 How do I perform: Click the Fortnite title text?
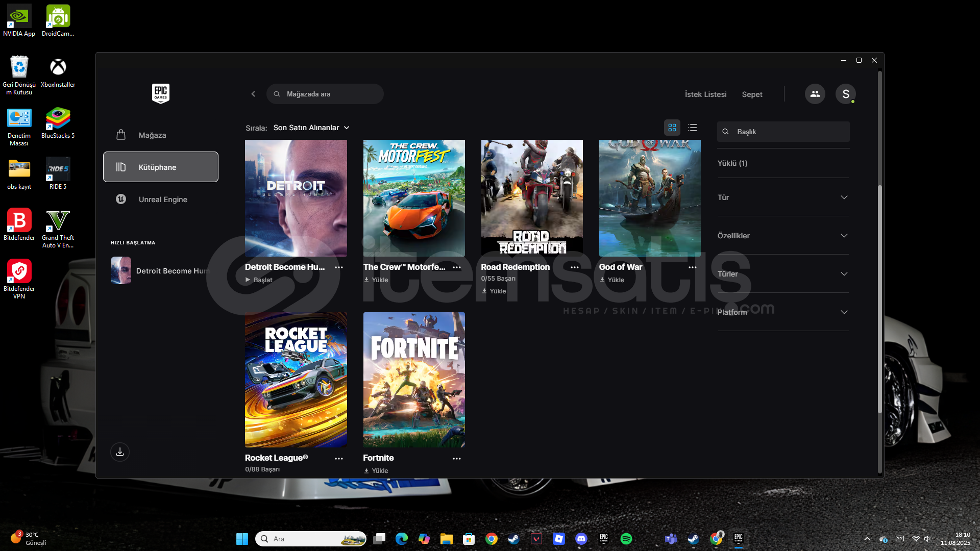tap(378, 458)
